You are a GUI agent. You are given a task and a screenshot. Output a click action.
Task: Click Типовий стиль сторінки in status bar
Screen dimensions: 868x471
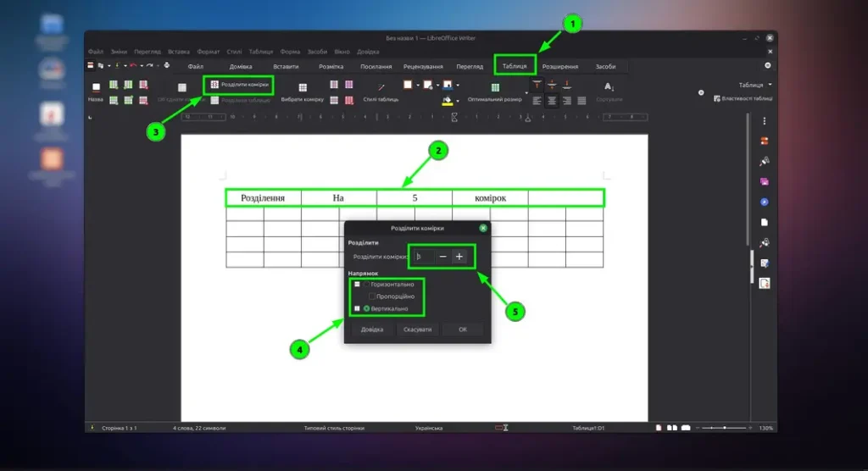(x=334, y=428)
